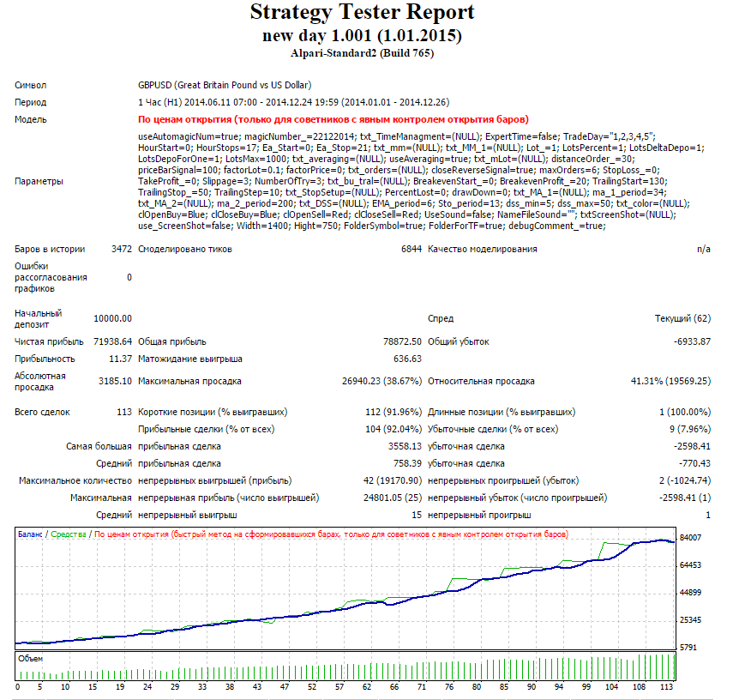The width and height of the screenshot is (739, 700).
Task: Click long positions value '1 (100.00%)'
Action: [x=685, y=413]
